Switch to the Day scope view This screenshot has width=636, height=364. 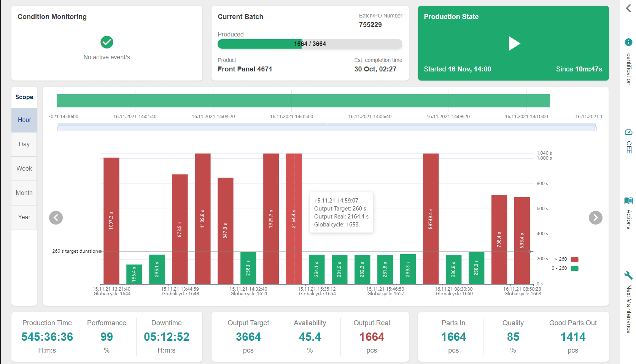(24, 144)
